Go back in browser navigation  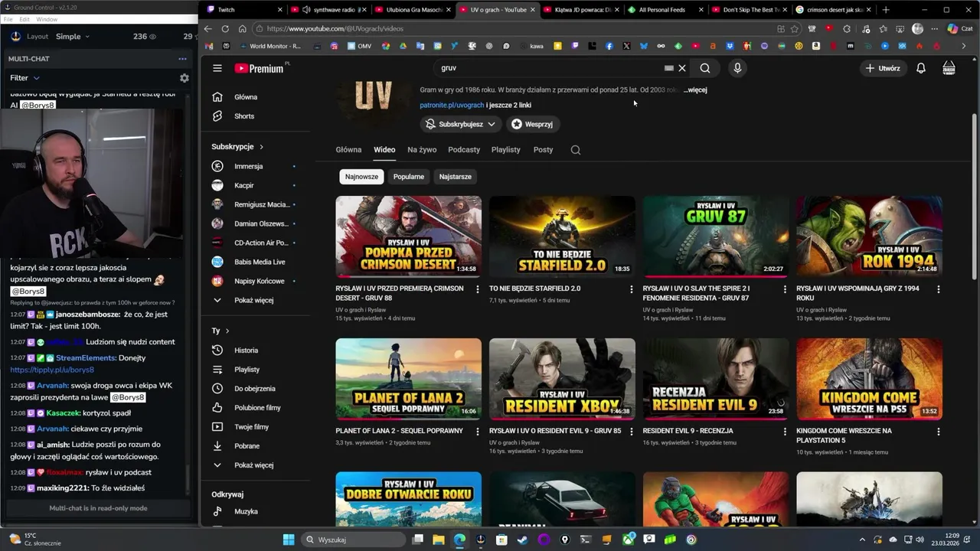tap(207, 29)
